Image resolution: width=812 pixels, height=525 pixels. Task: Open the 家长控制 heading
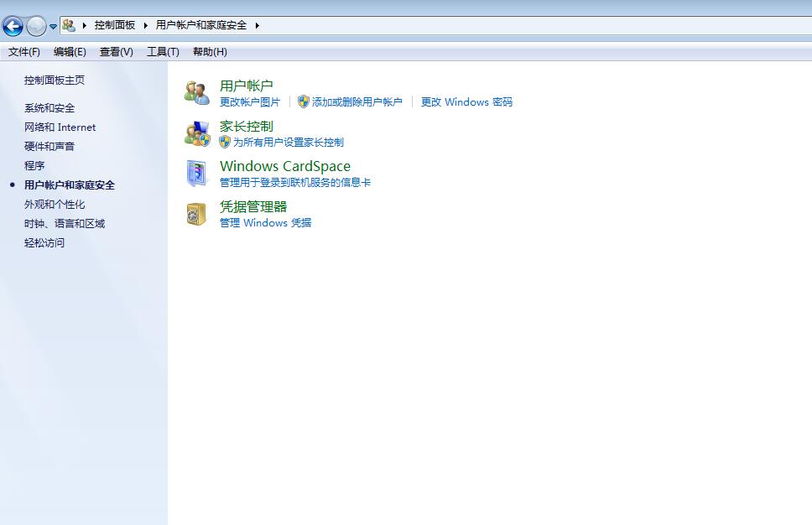(x=246, y=127)
